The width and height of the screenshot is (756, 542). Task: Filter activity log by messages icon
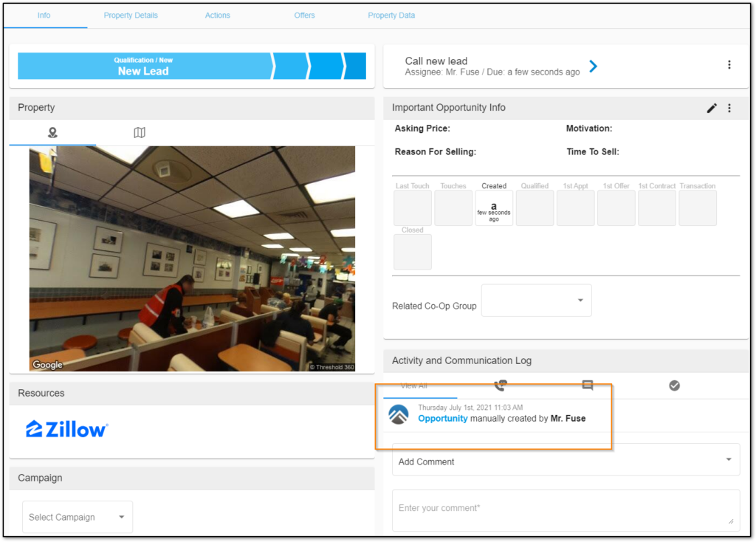[588, 385]
